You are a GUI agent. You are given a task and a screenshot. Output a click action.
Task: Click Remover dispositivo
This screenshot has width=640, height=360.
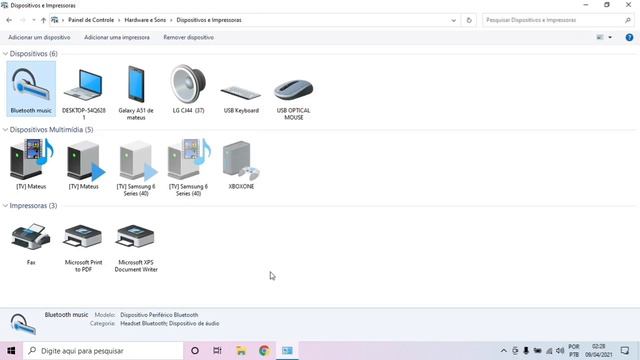coord(189,37)
